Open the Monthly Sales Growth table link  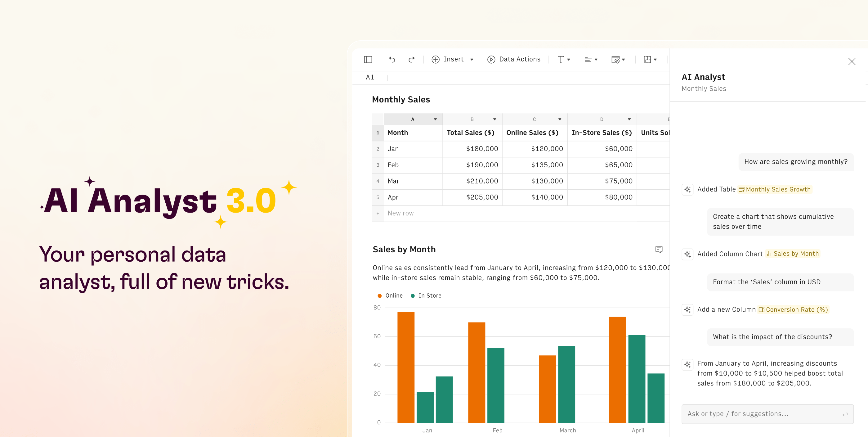(x=775, y=190)
